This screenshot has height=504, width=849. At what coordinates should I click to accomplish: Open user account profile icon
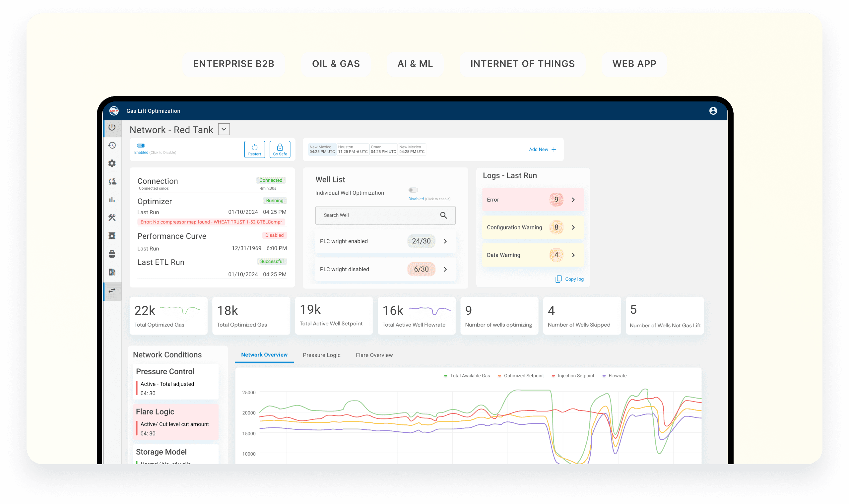pos(713,111)
